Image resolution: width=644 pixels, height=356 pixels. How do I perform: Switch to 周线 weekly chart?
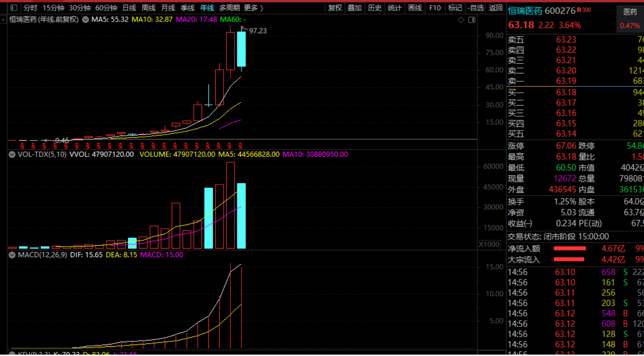[149, 8]
